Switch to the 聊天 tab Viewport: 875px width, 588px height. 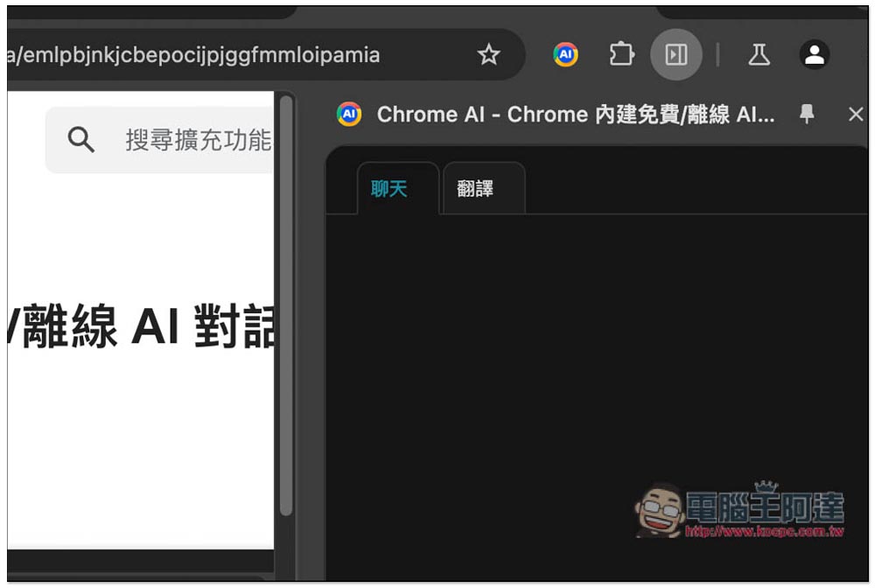point(398,188)
